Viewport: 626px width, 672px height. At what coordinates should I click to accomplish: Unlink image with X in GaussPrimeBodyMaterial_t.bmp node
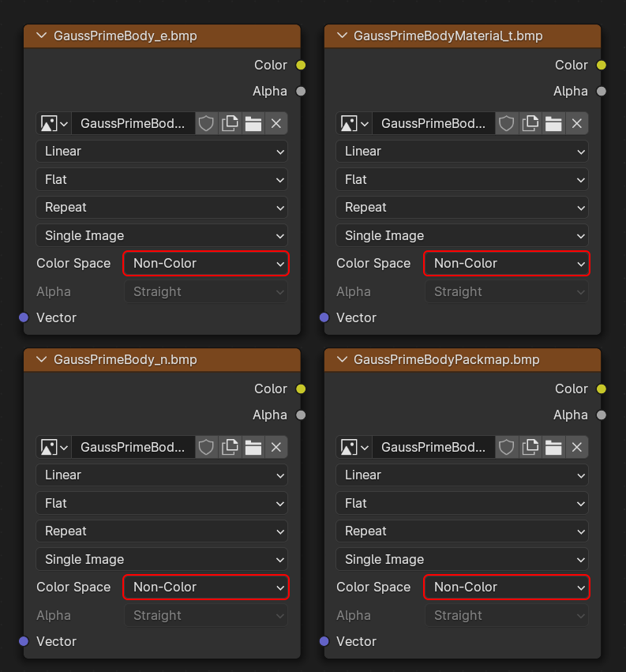point(577,124)
